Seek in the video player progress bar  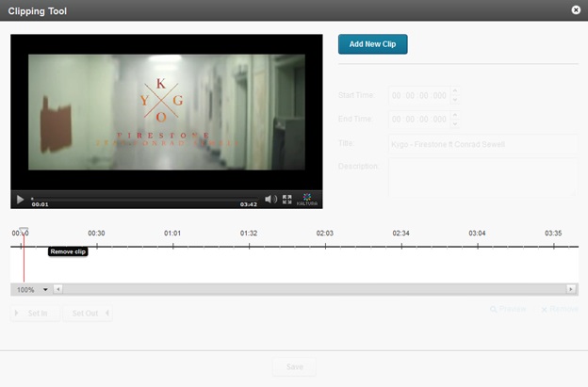click(x=144, y=199)
